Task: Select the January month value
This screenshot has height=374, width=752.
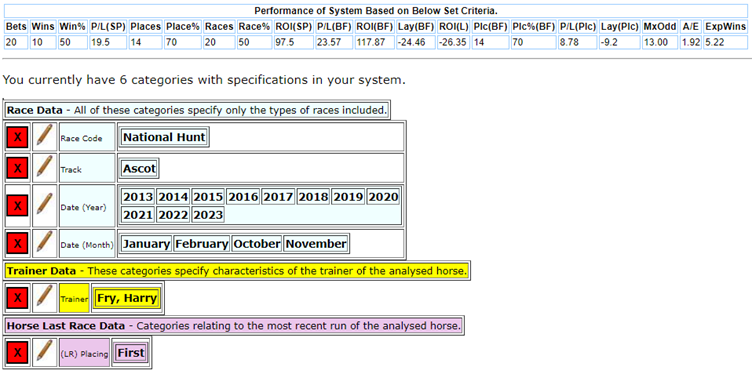Action: (x=146, y=244)
